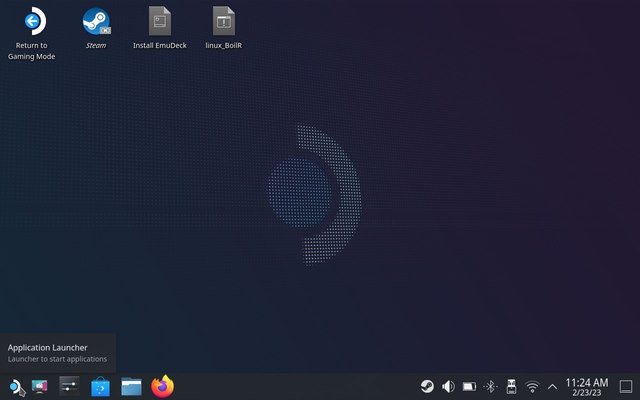Check battery status in system tray
The height and width of the screenshot is (400, 640).
pos(469,386)
